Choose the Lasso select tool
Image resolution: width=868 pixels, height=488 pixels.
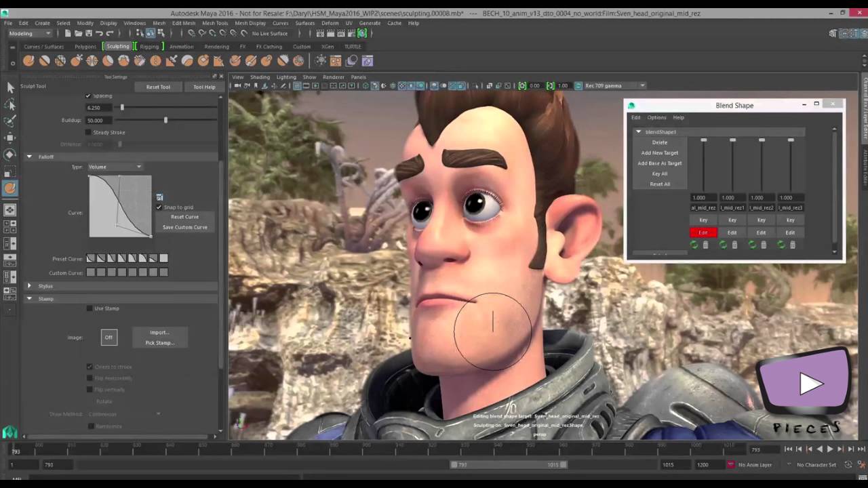pyautogui.click(x=10, y=104)
